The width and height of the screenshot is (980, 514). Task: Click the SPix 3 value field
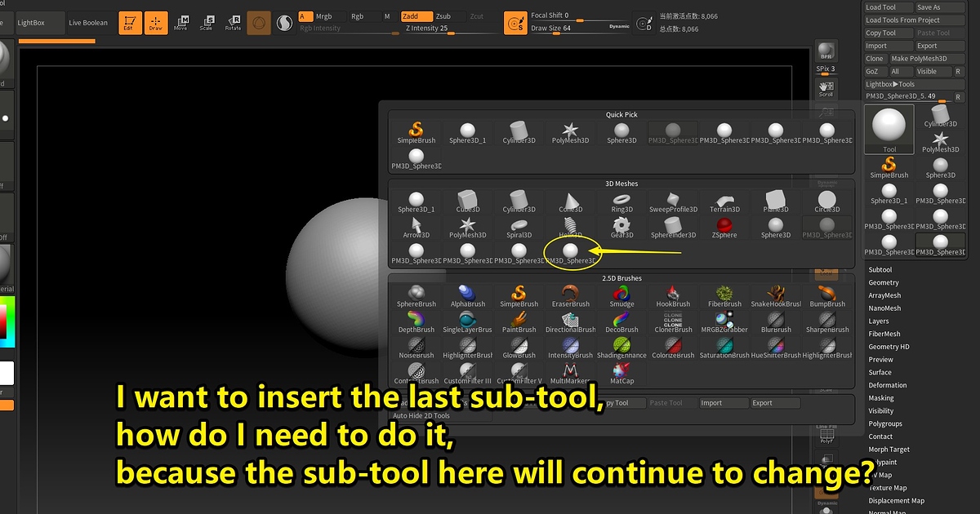[x=826, y=69]
